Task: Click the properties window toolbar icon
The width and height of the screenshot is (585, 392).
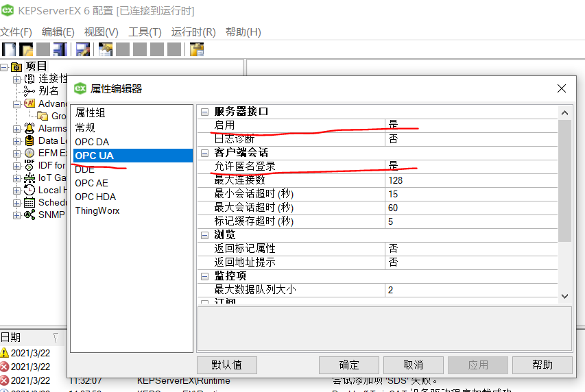Action: click(106, 49)
